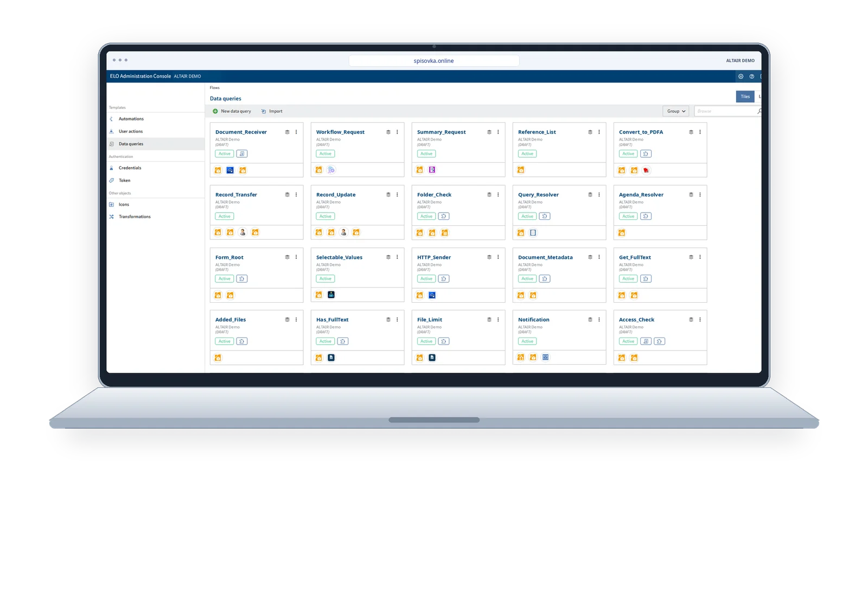Expand the Group dropdown
Screen dimensions: 868x592
pyautogui.click(x=676, y=111)
